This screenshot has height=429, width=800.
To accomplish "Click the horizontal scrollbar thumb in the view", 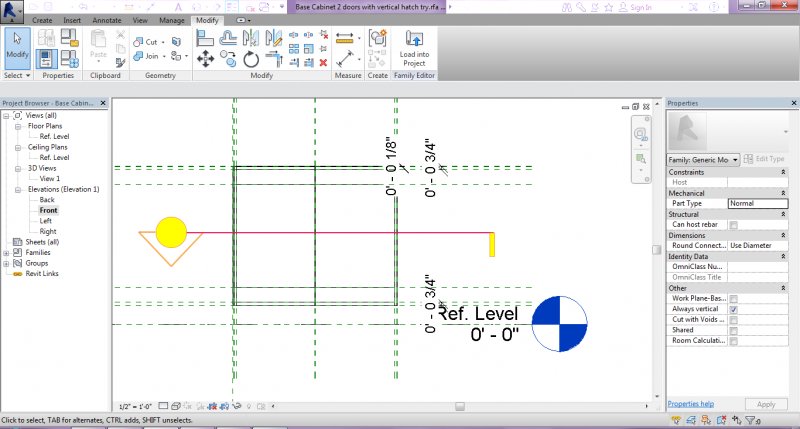I will pos(460,407).
